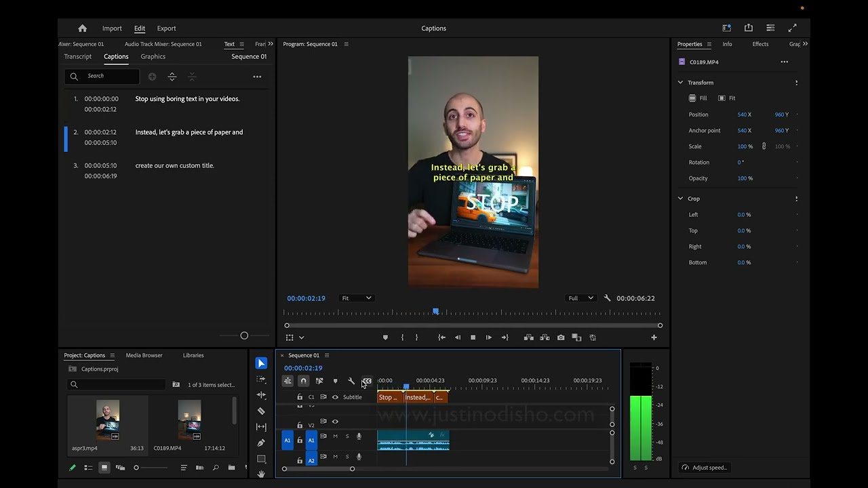Open the Libraries tab
Viewport: 868px width, 488px height.
pyautogui.click(x=193, y=355)
